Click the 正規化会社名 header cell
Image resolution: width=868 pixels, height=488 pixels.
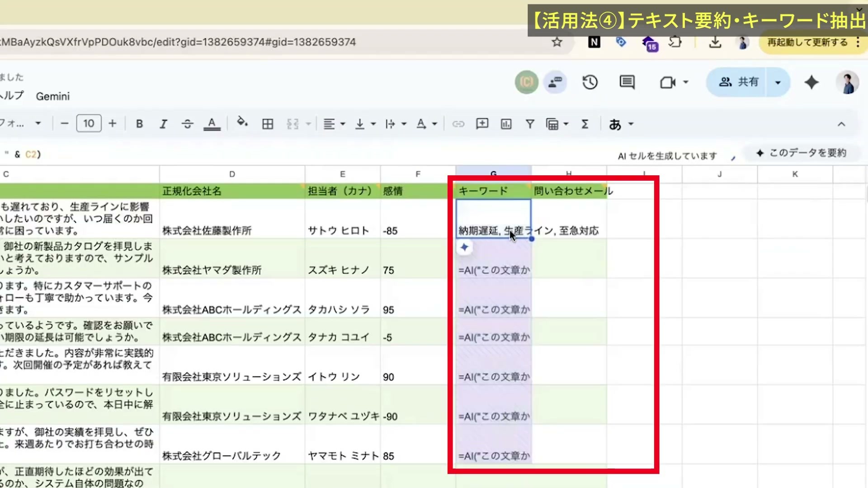pos(232,191)
